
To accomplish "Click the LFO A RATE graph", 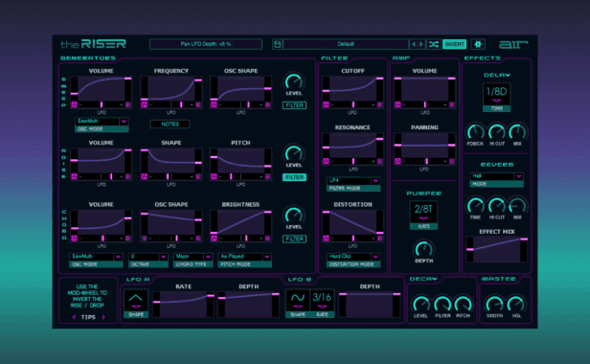I will tap(183, 304).
